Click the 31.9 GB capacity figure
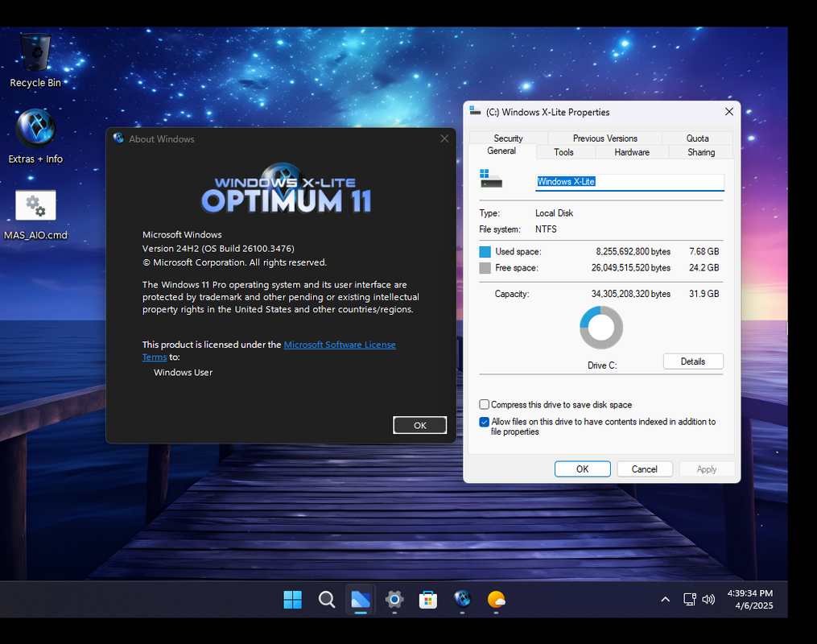The width and height of the screenshot is (817, 644). (704, 294)
